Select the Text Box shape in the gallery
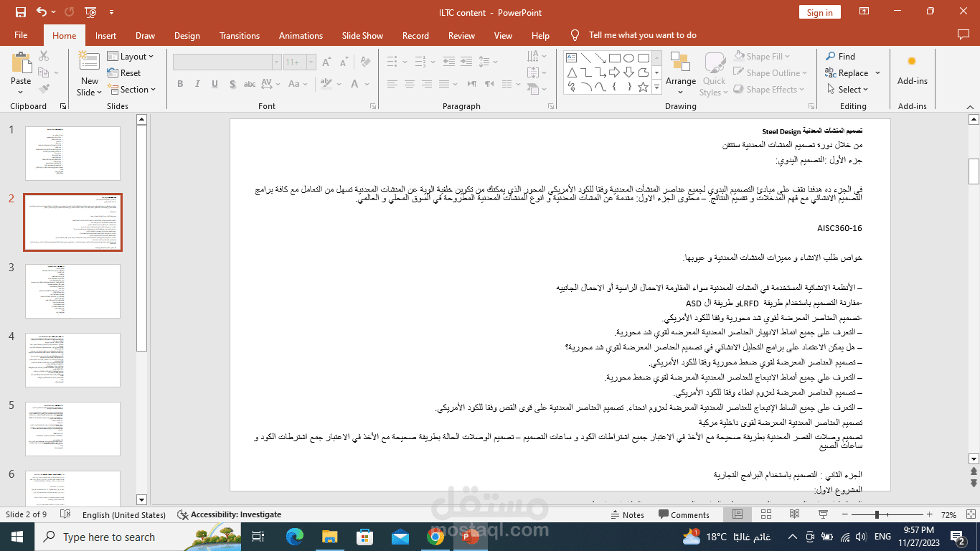 coord(572,58)
